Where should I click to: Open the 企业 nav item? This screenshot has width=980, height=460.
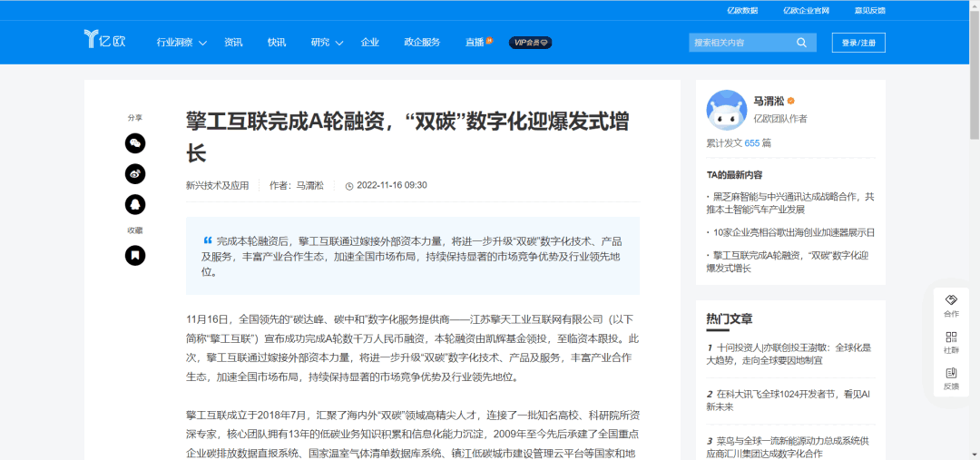click(370, 43)
